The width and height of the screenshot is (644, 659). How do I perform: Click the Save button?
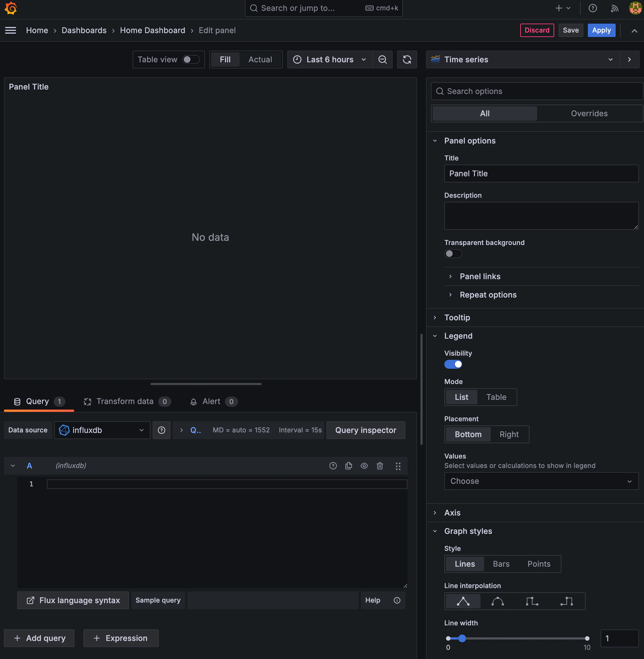(571, 30)
